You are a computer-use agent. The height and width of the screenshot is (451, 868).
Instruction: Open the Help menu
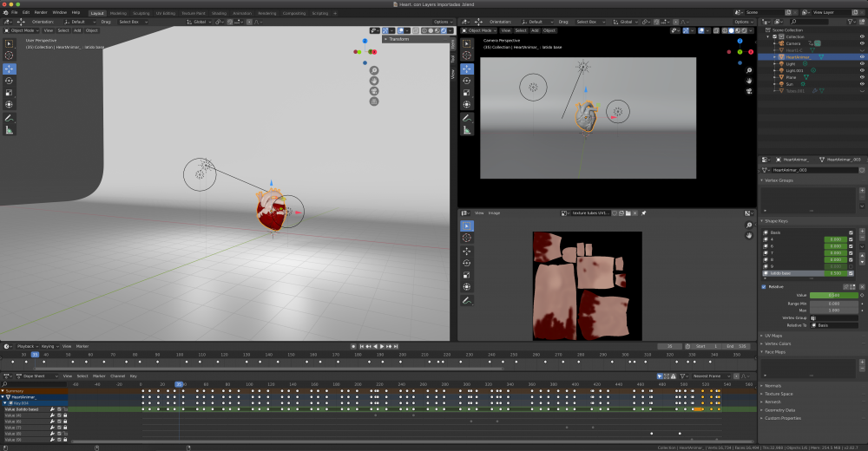(76, 12)
